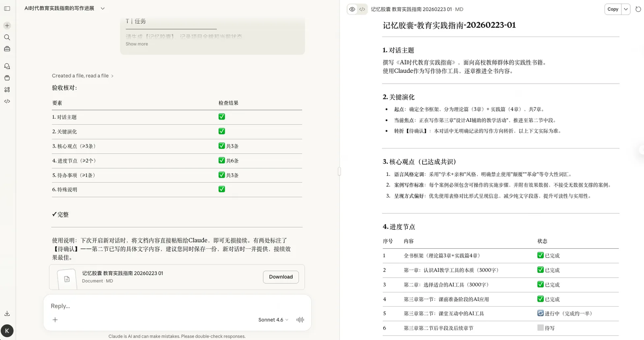Screen dimensions: 644x340
Task: Expand 'Created a file, read a file'
Action: pos(83,76)
